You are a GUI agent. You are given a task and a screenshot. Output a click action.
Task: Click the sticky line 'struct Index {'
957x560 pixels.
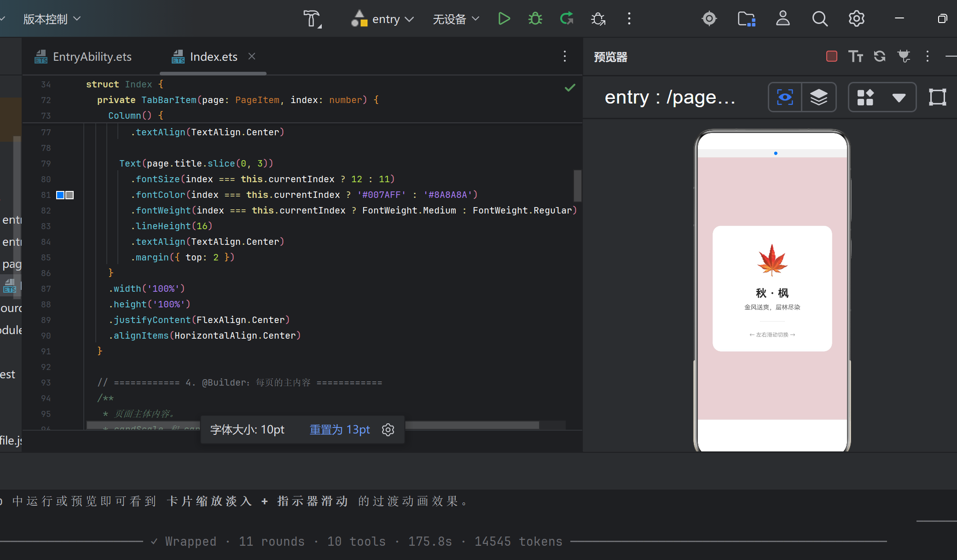point(125,84)
